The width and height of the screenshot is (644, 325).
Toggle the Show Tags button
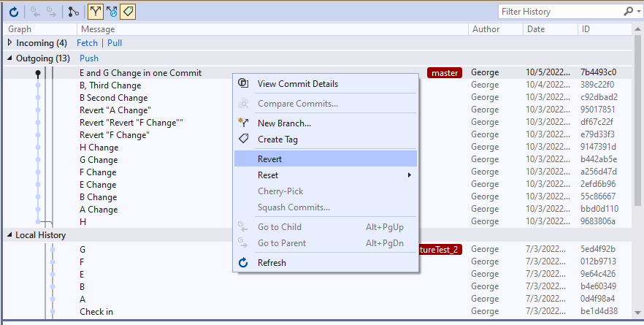point(128,12)
